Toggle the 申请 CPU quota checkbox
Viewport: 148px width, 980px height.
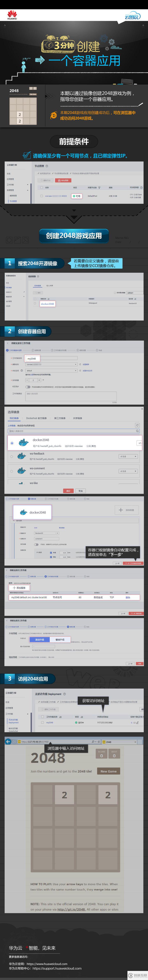click(51, 552)
